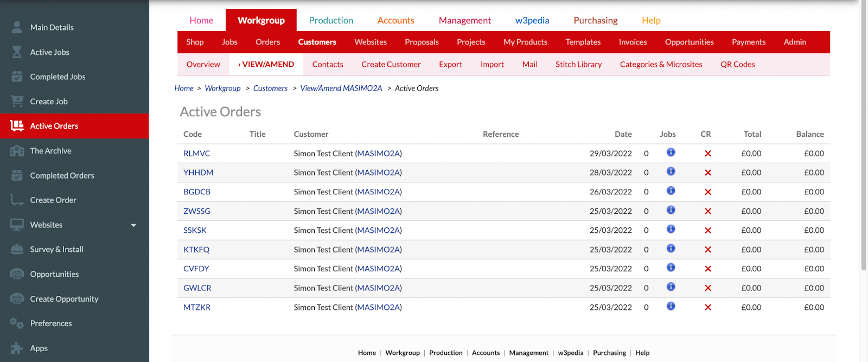Click the Balance column header

click(x=810, y=134)
